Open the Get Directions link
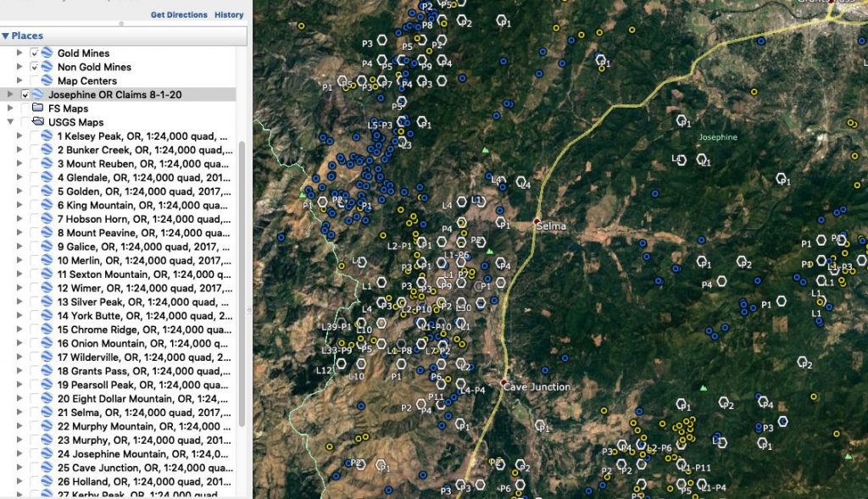868x499 pixels. [179, 15]
